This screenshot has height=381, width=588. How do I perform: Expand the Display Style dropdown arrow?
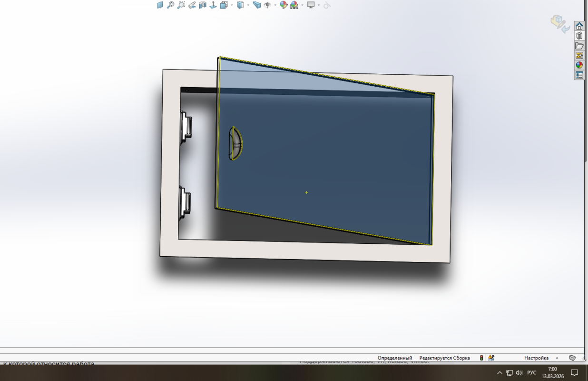click(x=248, y=5)
